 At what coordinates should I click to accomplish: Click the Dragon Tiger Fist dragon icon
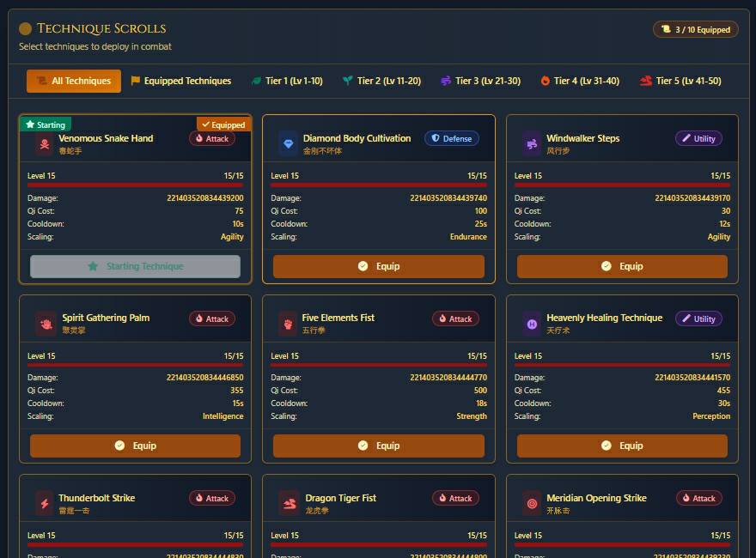(x=288, y=503)
